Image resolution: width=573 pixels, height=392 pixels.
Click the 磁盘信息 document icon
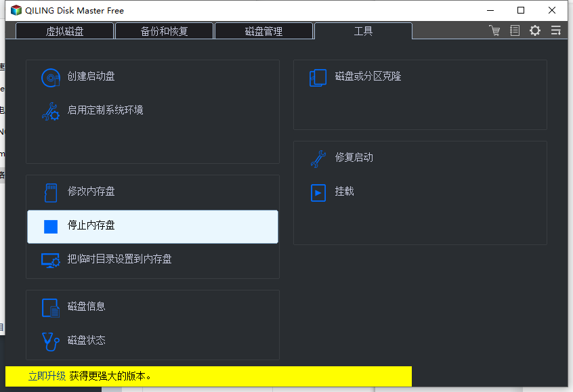pos(50,307)
